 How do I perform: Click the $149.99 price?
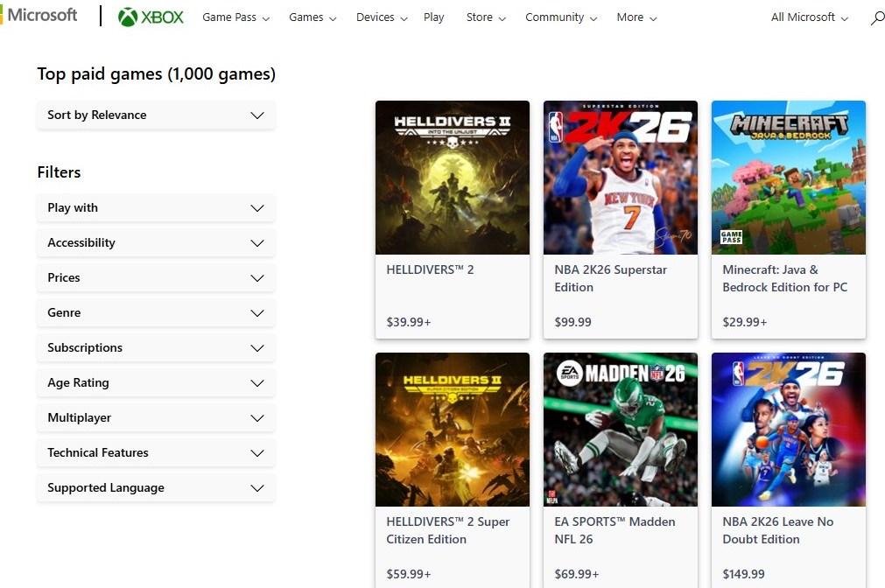pyautogui.click(x=743, y=575)
